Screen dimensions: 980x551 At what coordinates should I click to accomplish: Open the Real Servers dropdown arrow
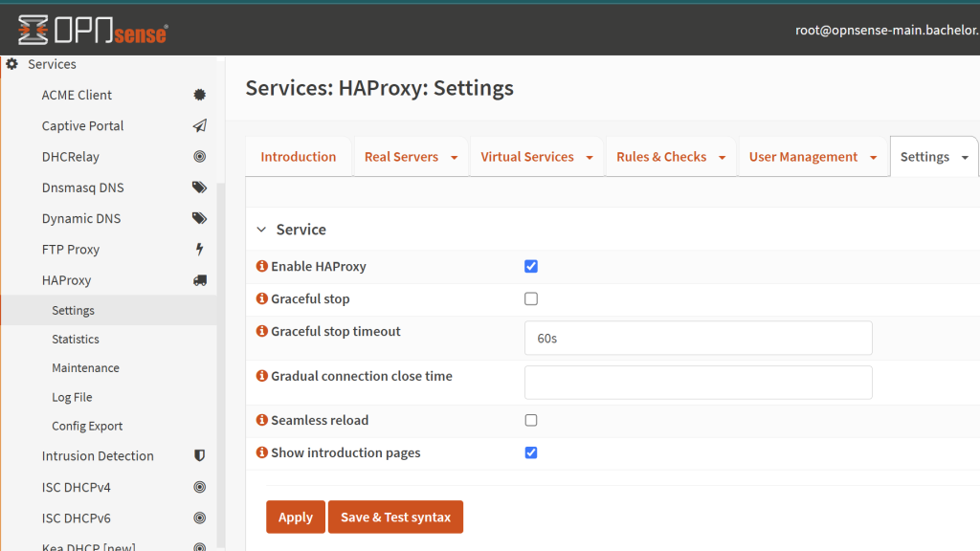point(454,158)
